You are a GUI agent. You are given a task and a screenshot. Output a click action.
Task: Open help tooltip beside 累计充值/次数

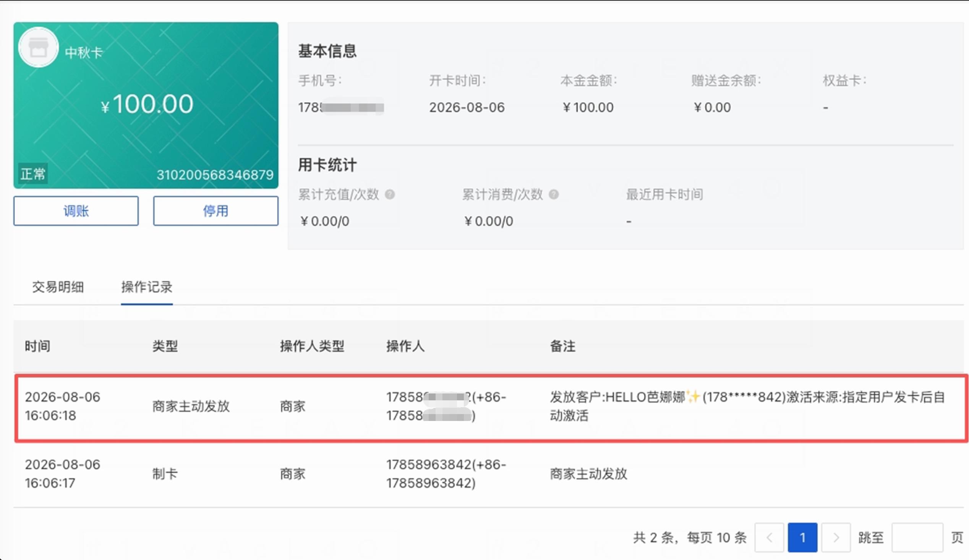click(390, 194)
